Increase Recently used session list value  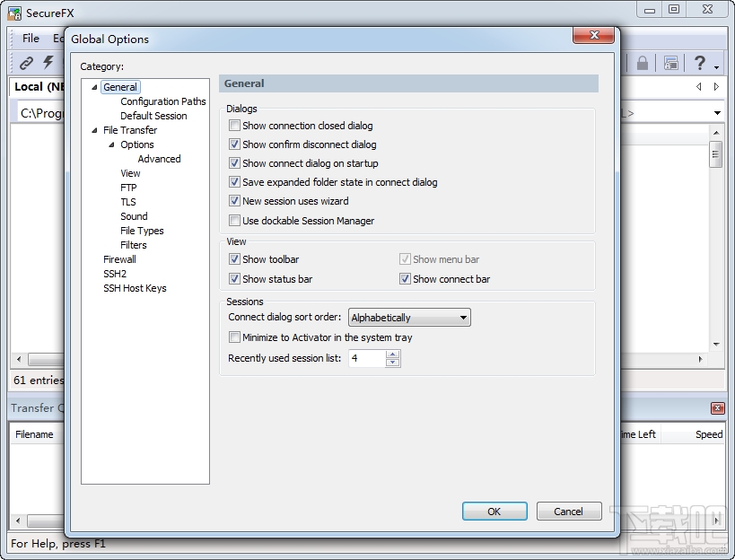(392, 354)
